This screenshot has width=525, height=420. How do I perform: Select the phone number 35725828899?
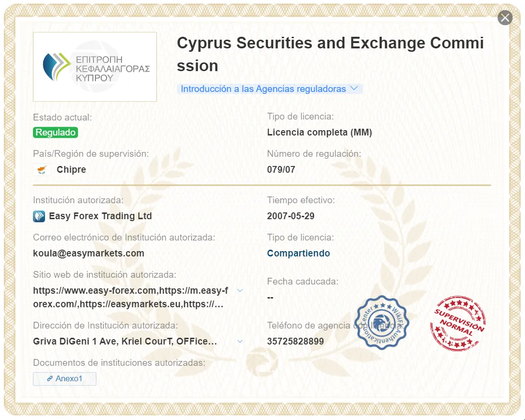click(295, 341)
